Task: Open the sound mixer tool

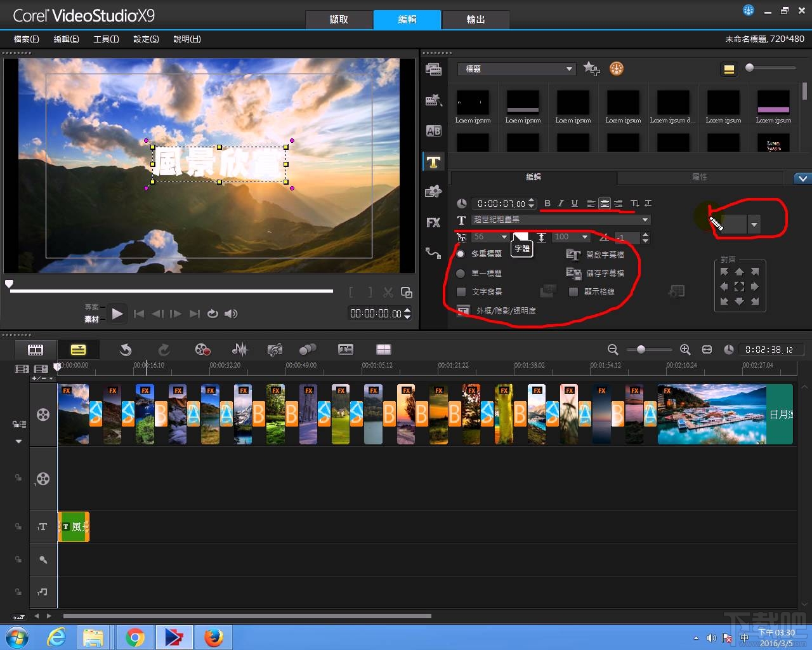Action: [x=240, y=350]
